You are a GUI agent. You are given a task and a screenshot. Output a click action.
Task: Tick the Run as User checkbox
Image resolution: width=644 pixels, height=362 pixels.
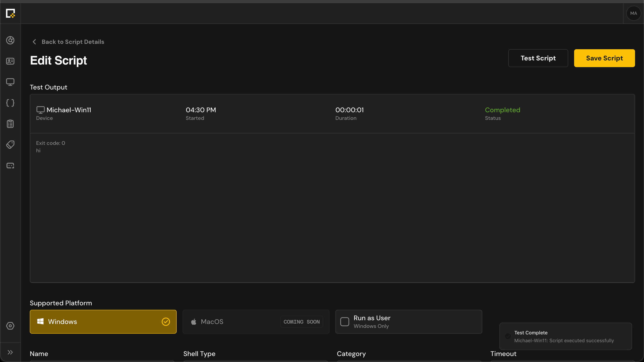coord(345,322)
